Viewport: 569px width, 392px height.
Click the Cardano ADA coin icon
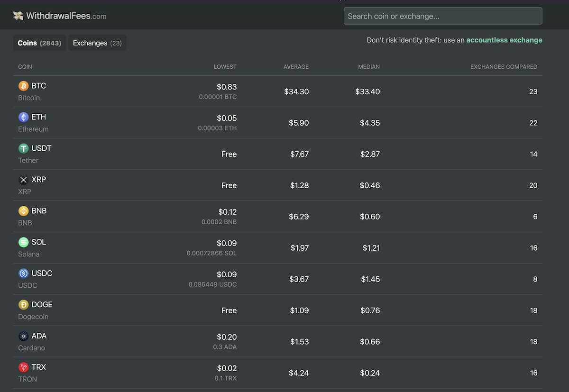click(x=23, y=336)
